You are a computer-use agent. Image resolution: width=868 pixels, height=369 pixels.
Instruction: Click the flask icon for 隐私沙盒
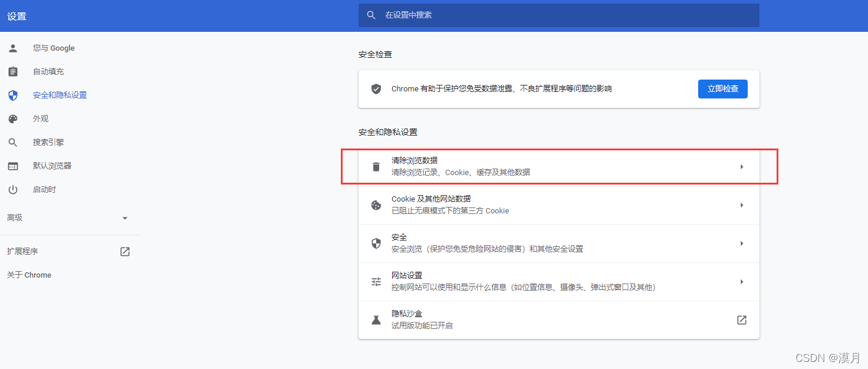376,320
